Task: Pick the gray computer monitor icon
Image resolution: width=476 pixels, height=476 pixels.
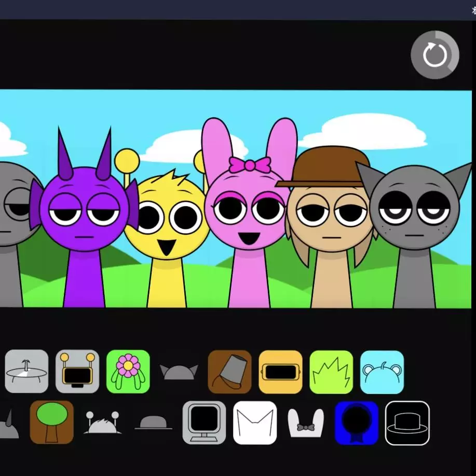Action: 204,422
